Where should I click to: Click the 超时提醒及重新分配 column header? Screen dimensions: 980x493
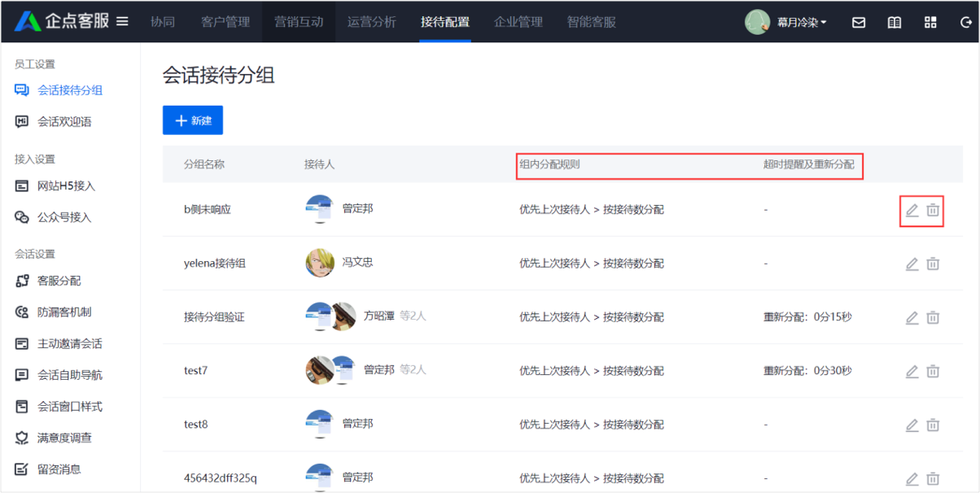pos(809,164)
